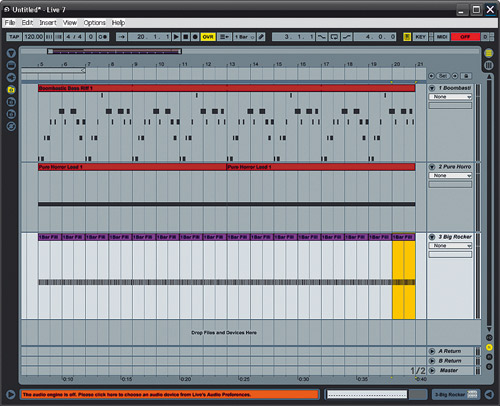Click the Set locator button
Screen dimensions: 500x406
(x=443, y=76)
